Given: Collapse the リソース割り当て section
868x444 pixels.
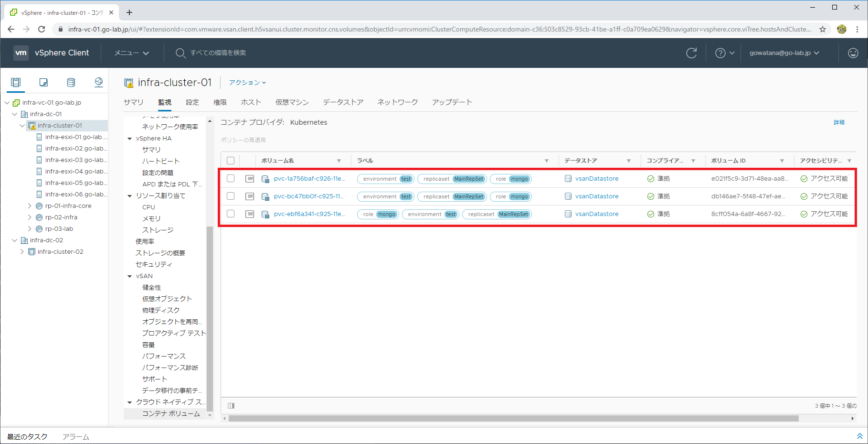Looking at the screenshot, I should point(129,196).
